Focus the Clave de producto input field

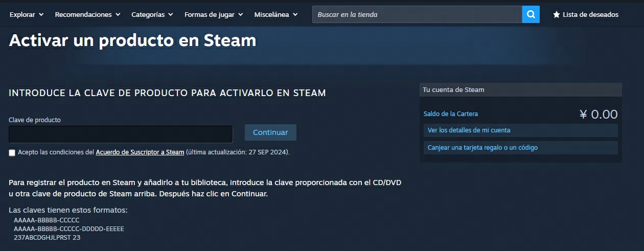[x=121, y=134]
